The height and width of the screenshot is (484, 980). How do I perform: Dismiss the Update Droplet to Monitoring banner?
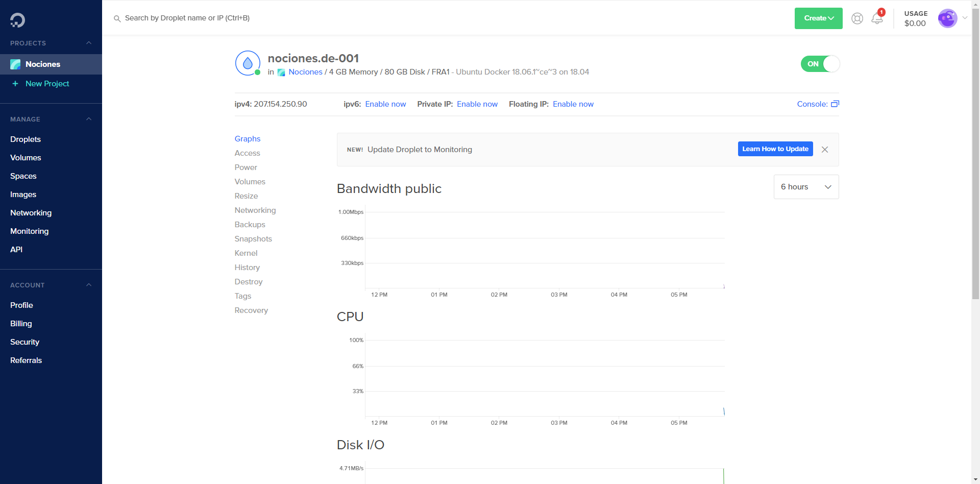point(825,150)
